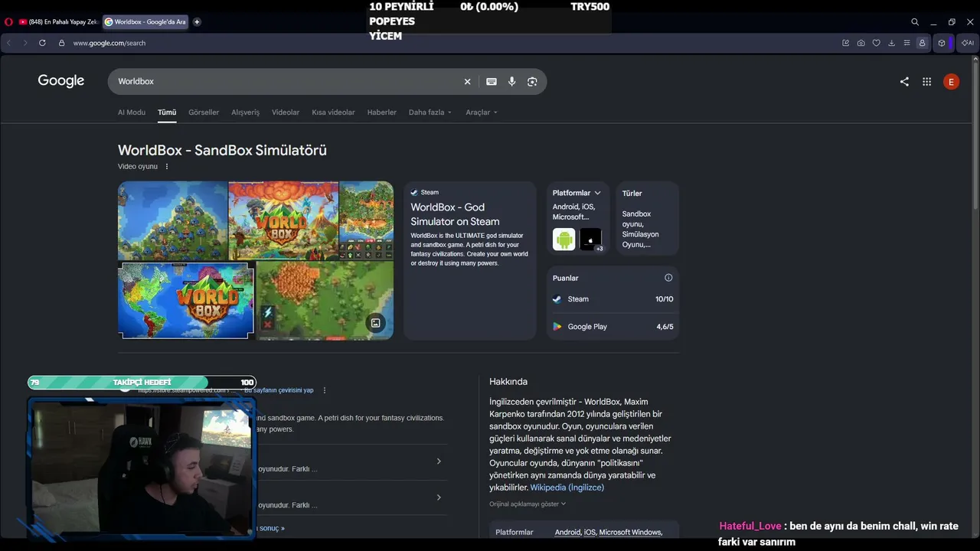Open the on-screen keyboard input tool

(x=492, y=82)
